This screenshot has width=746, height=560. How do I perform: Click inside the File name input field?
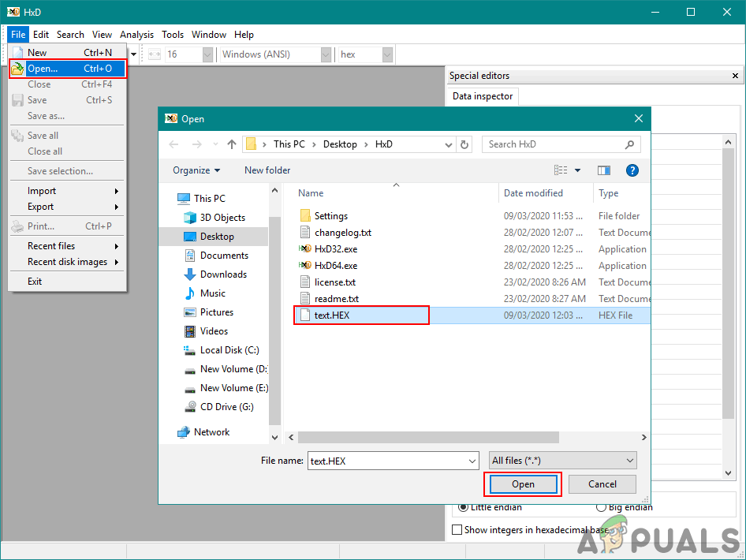tap(386, 460)
